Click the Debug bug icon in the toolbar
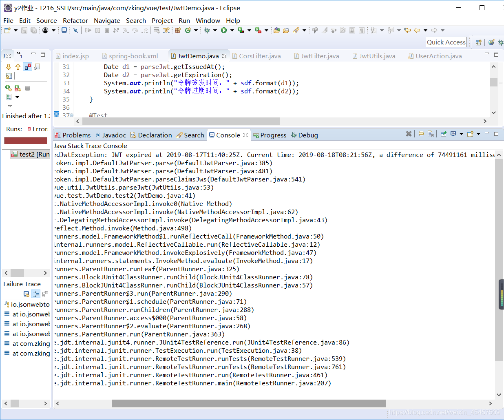Image resolution: width=504 pixels, height=420 pixels. (207, 30)
